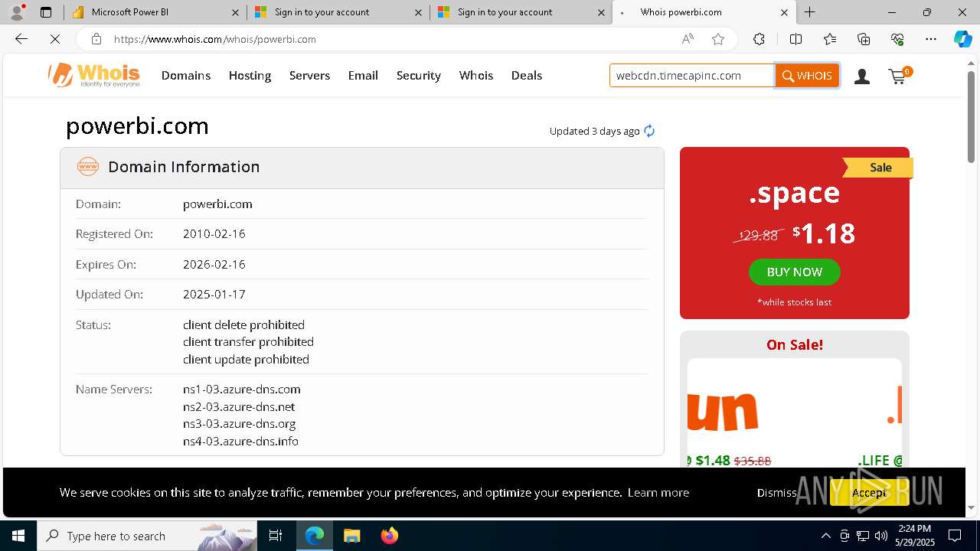Open the Learn more cookie link
The height and width of the screenshot is (551, 980).
[x=658, y=493]
